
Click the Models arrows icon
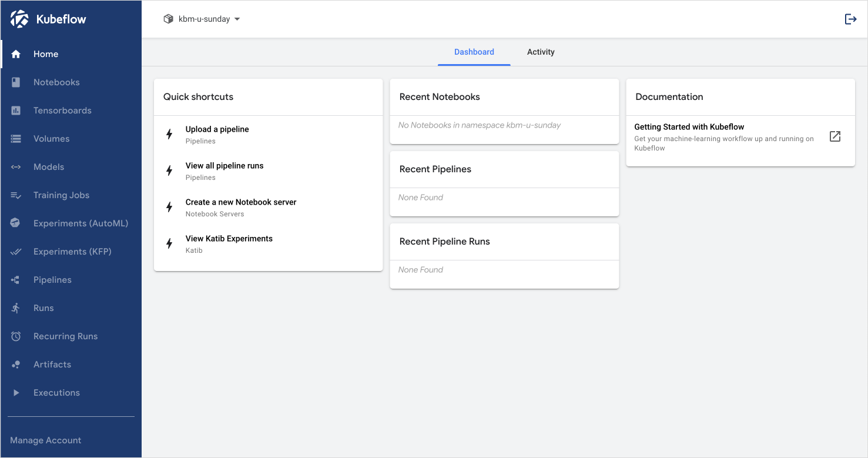point(16,167)
